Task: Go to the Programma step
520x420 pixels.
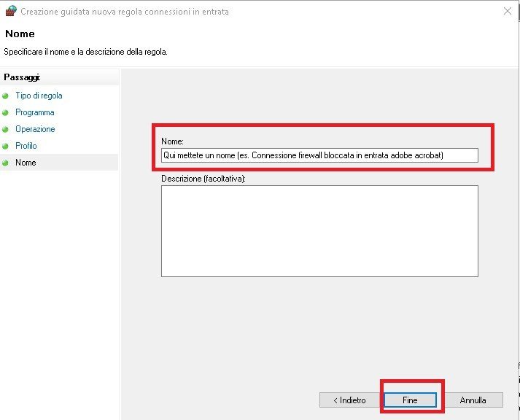Action: pos(35,112)
